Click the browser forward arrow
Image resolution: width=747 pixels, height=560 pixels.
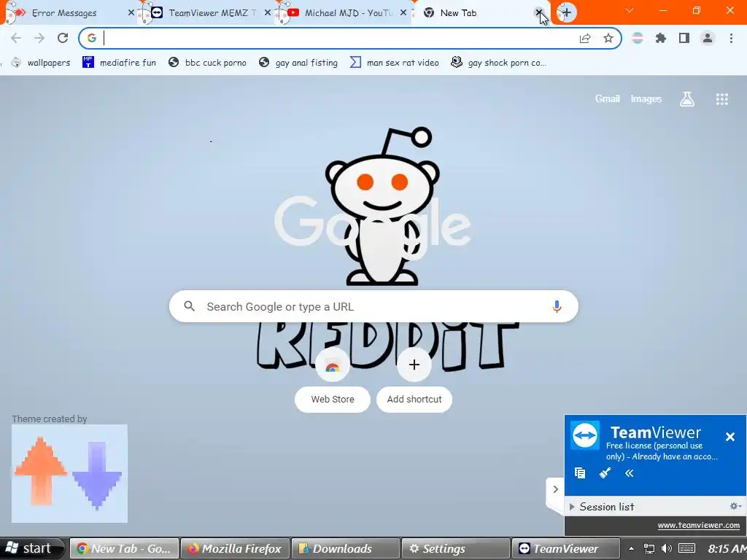(39, 38)
